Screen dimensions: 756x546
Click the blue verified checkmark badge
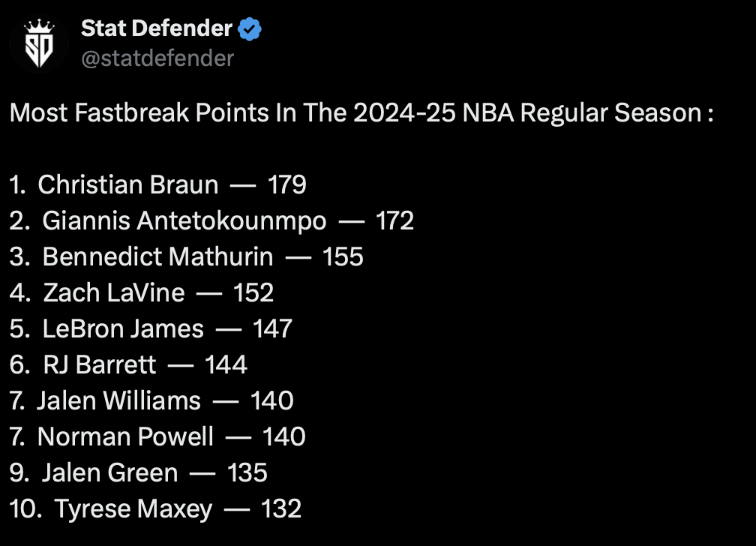250,29
